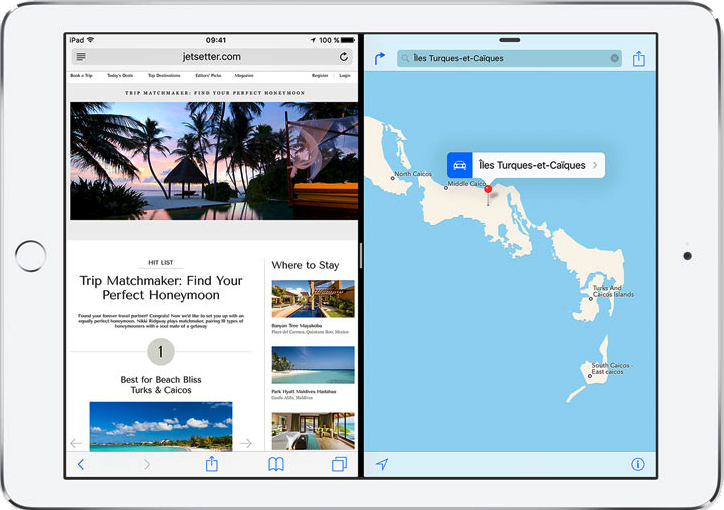Open the third hotel bedroom thumbnail
724x510 pixels.
(x=313, y=431)
